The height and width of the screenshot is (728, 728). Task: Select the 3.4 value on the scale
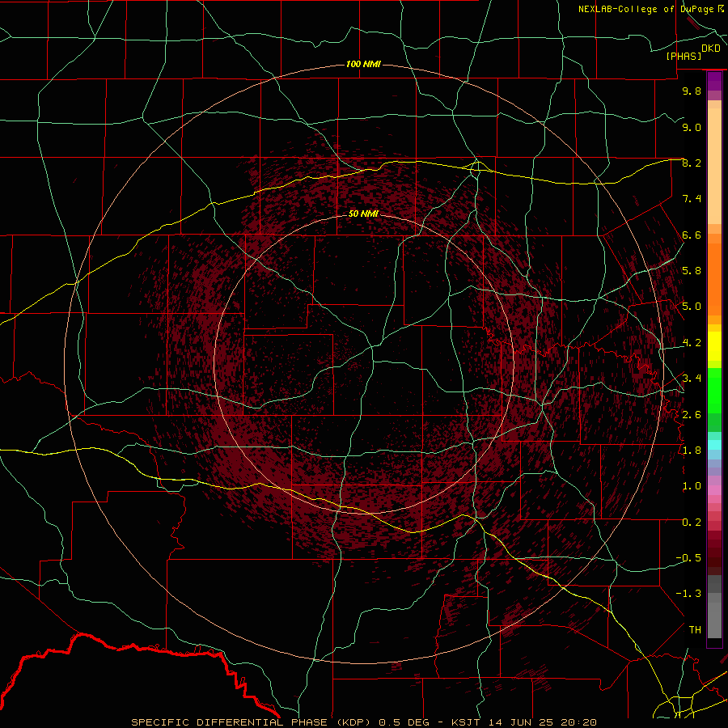click(692, 379)
